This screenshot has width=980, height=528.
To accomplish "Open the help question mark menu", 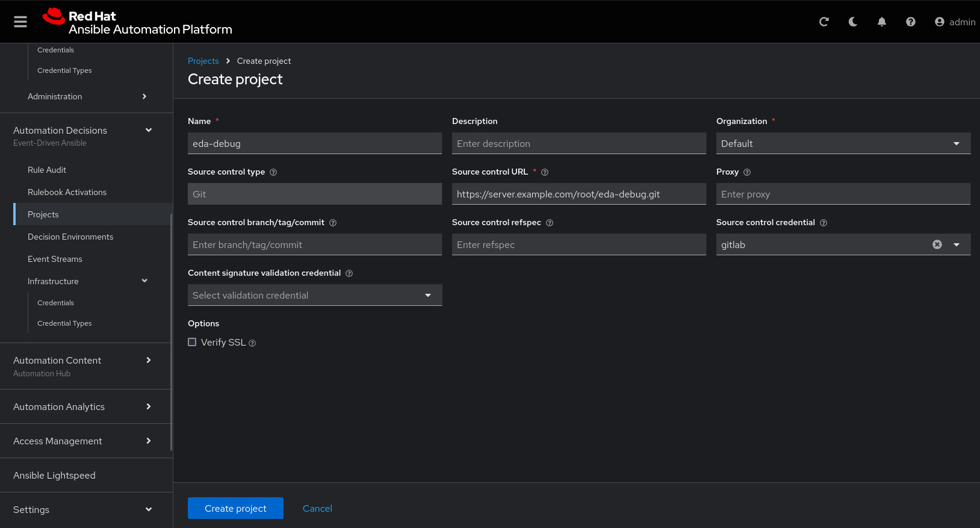I will point(911,22).
